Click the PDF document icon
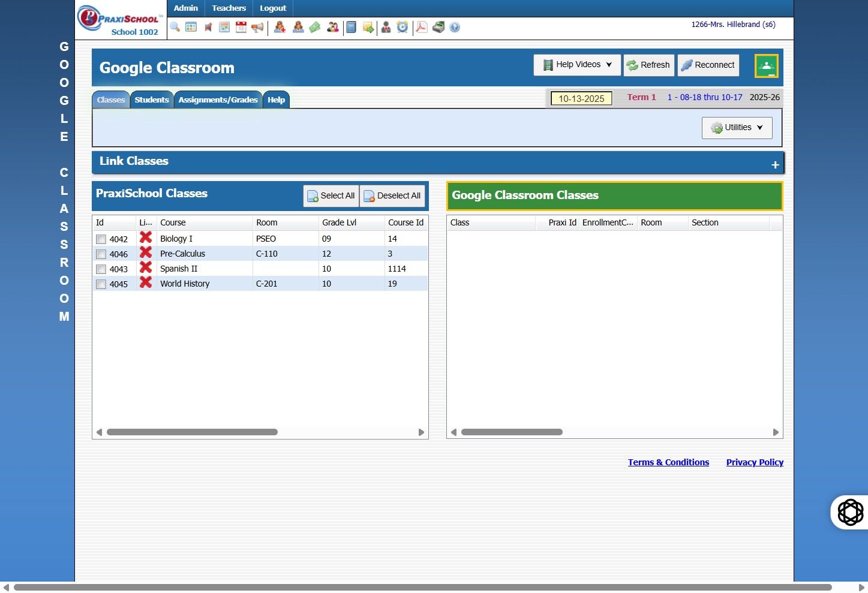The width and height of the screenshot is (868, 593). point(422,27)
